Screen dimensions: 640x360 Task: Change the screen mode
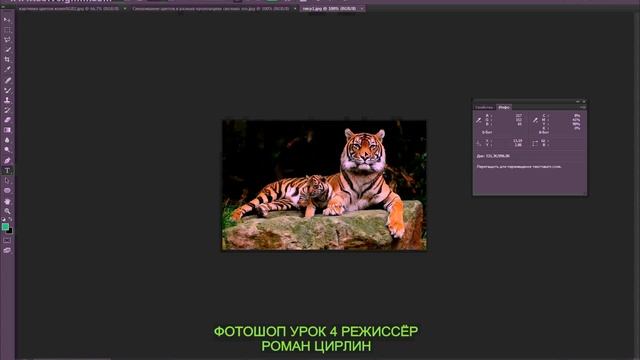[x=7, y=250]
